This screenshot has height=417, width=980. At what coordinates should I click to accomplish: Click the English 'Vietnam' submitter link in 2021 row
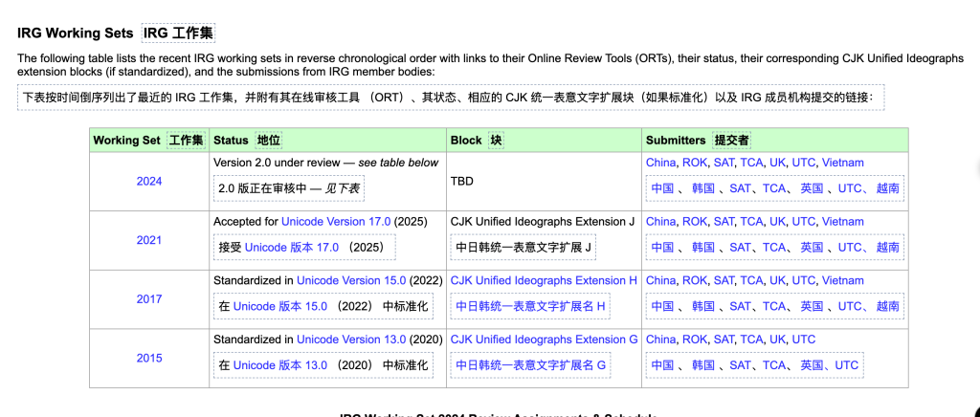842,222
